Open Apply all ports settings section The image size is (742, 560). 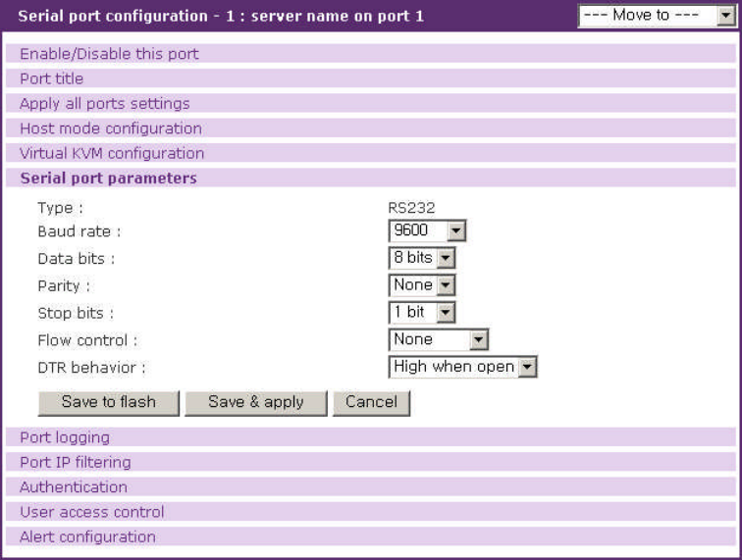click(105, 103)
